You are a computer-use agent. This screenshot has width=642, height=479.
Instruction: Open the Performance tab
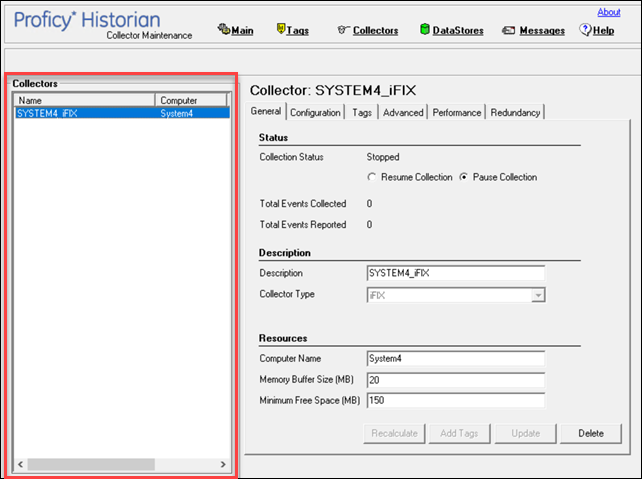(x=457, y=113)
